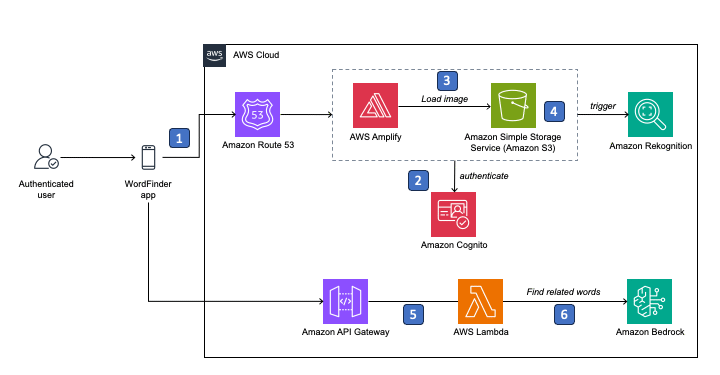Click the 'Amazon API Gateway' label text
The width and height of the screenshot is (720, 375).
pos(345,332)
